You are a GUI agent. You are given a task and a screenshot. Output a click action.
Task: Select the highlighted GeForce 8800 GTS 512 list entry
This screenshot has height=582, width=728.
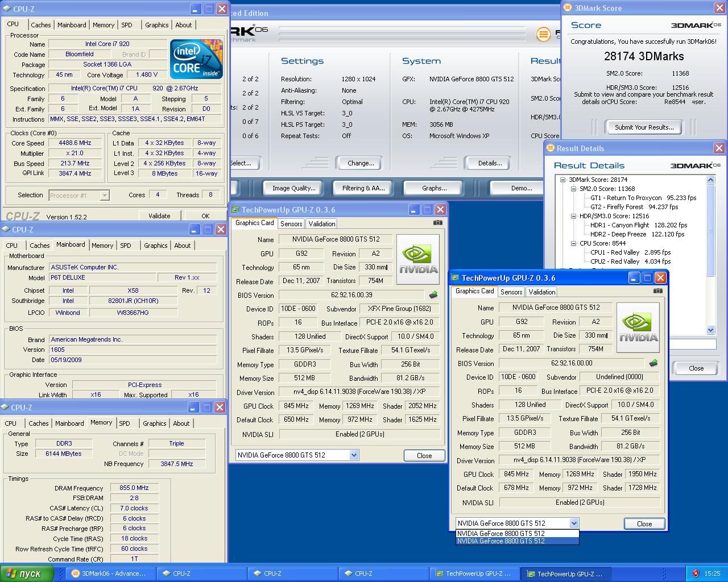point(517,541)
